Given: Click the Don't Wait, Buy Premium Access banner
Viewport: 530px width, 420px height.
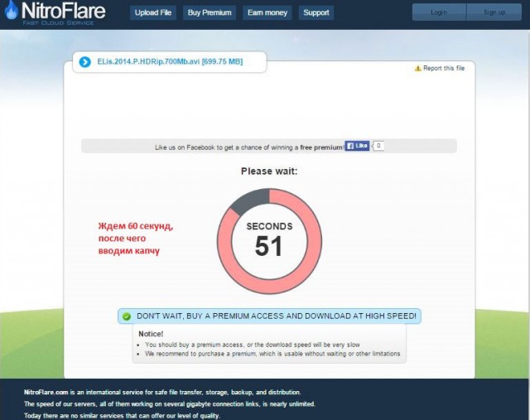Looking at the screenshot, I should point(277,316).
